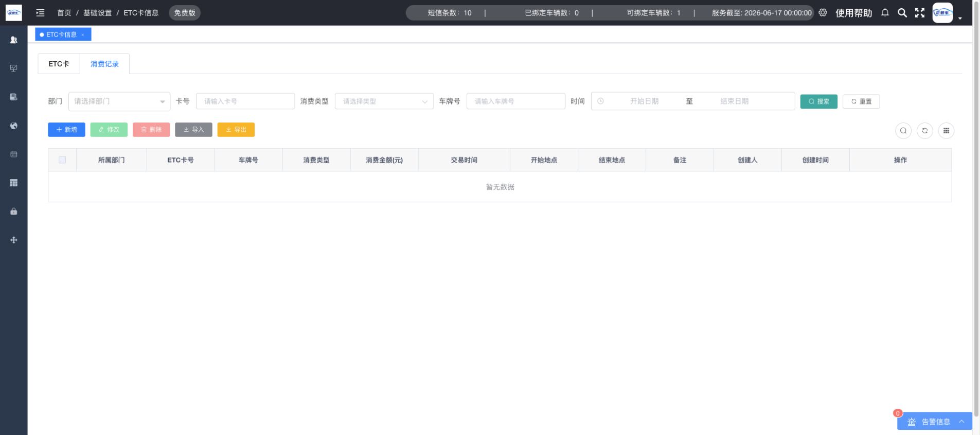Click the top bar search magnifier

[x=902, y=13]
